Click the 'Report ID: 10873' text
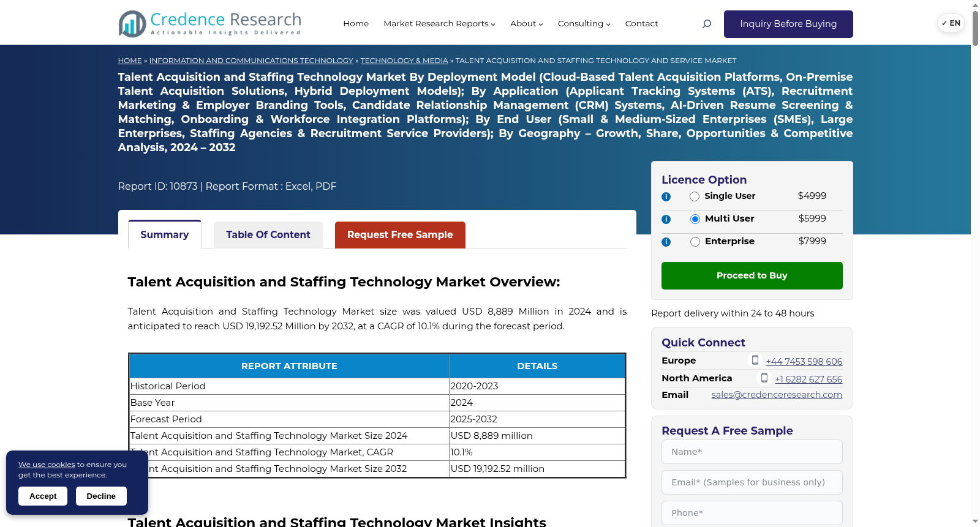Screen dimensions: 980x527 click(158, 186)
